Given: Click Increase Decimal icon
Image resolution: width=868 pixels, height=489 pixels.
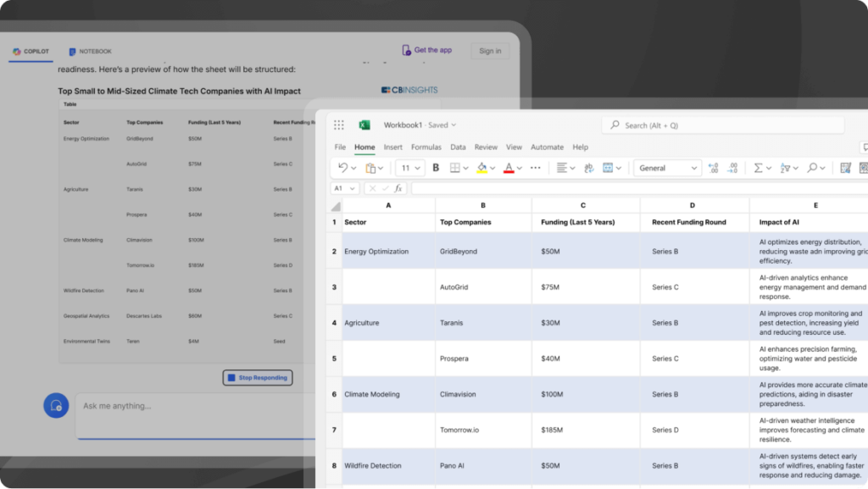Looking at the screenshot, I should (713, 168).
